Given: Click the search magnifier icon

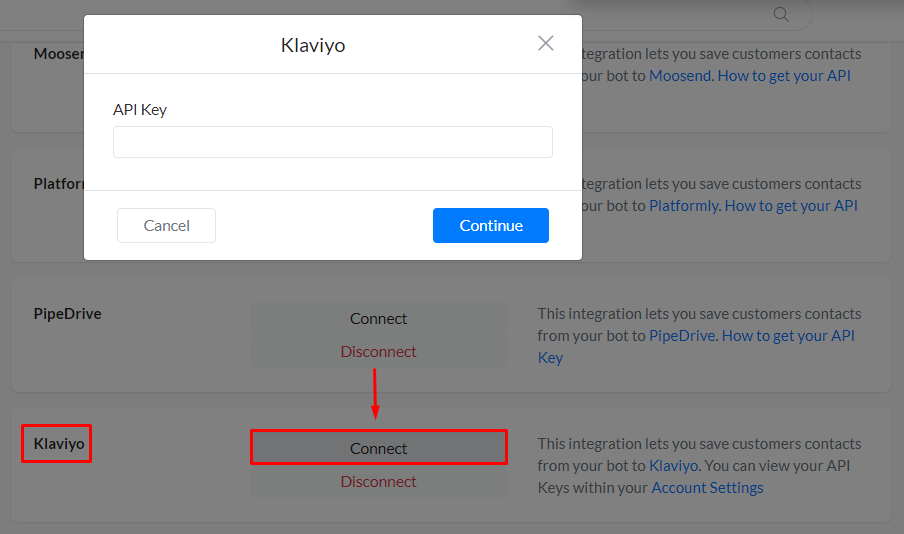Looking at the screenshot, I should [781, 14].
